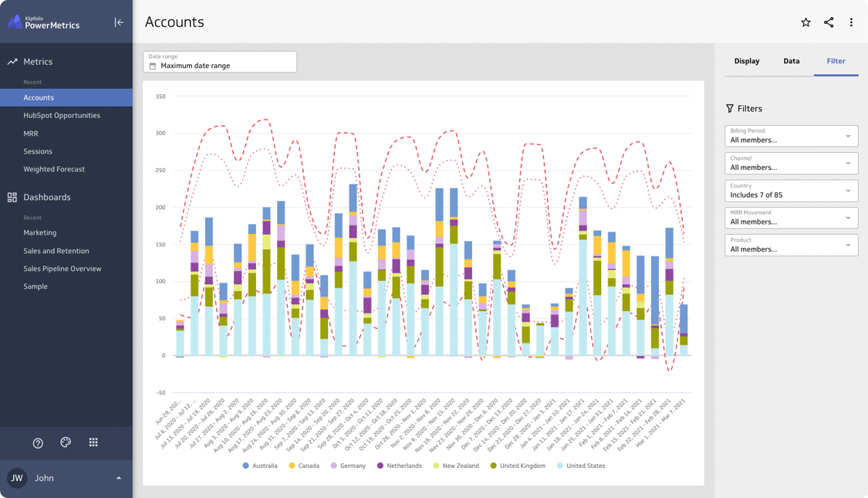The image size is (868, 498).
Task: Collapse the navigation sidebar
Action: pyautogui.click(x=119, y=22)
